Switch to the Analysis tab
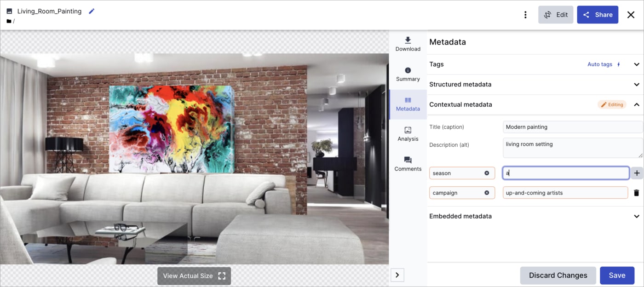This screenshot has width=644, height=287. coord(408,134)
